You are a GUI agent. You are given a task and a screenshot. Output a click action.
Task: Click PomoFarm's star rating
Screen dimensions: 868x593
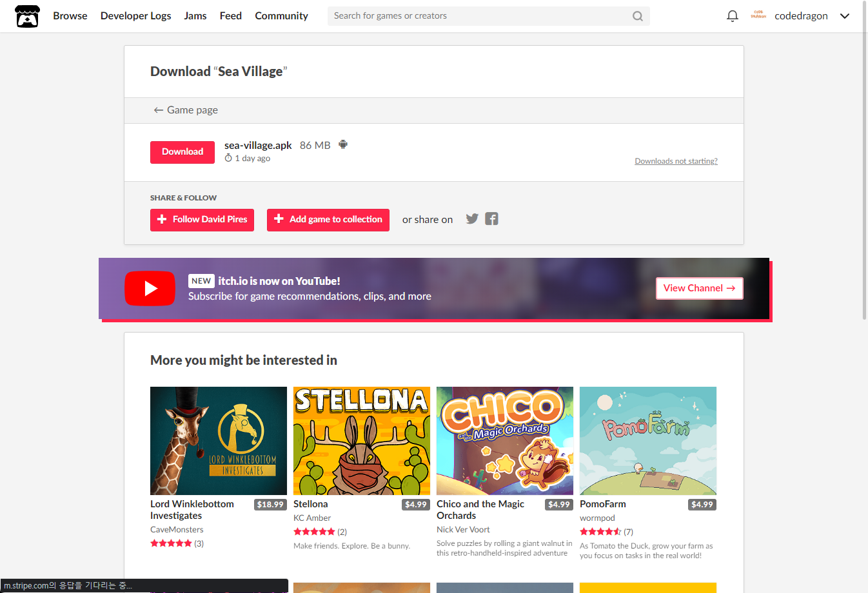[600, 532]
